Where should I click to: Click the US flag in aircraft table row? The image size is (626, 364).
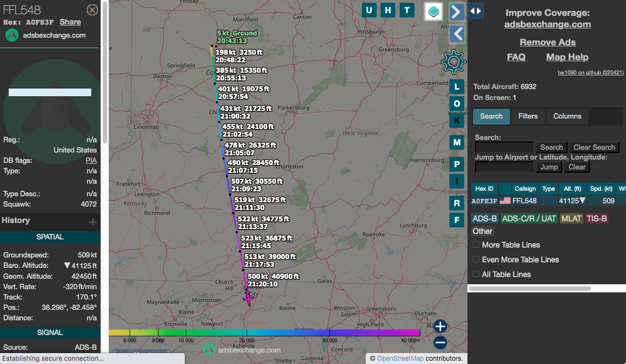(505, 201)
